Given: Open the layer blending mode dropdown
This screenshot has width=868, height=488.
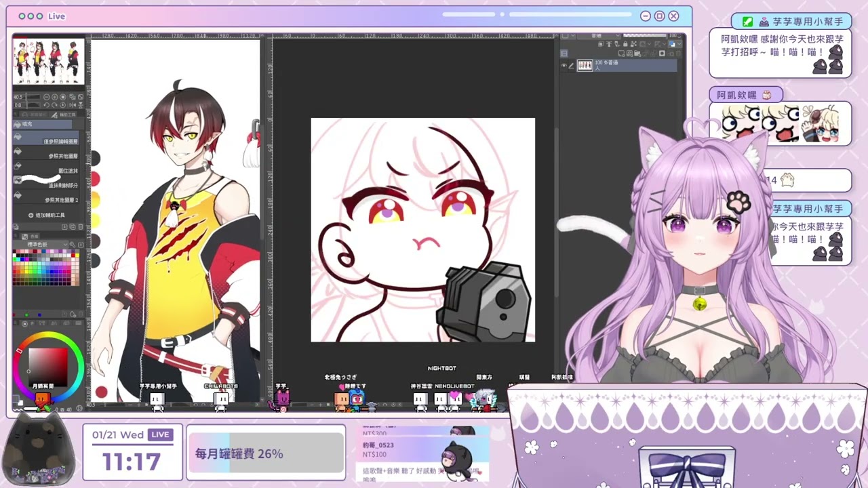Looking at the screenshot, I should click(599, 36).
